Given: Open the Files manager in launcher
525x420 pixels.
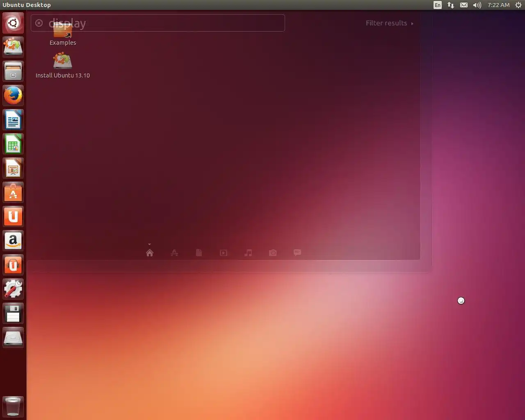Looking at the screenshot, I should pos(13,71).
